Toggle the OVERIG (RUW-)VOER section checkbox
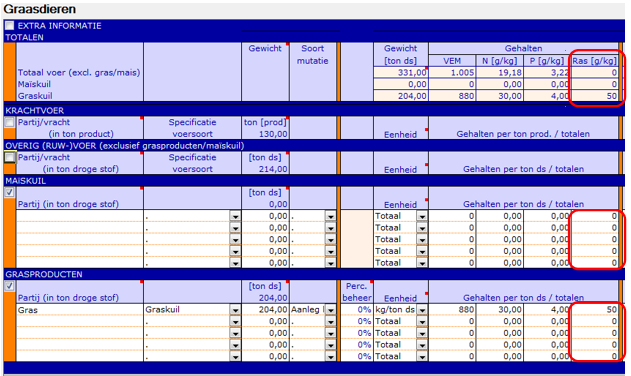 pyautogui.click(x=10, y=157)
